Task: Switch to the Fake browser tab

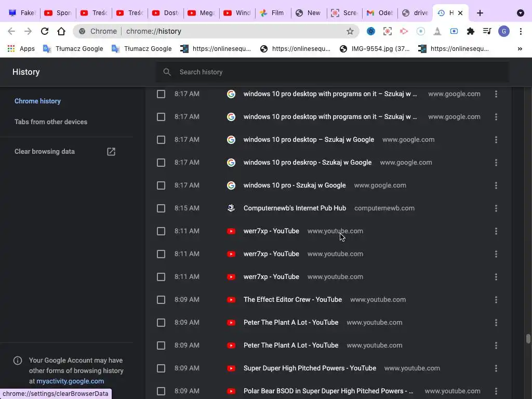Action: coord(22,13)
